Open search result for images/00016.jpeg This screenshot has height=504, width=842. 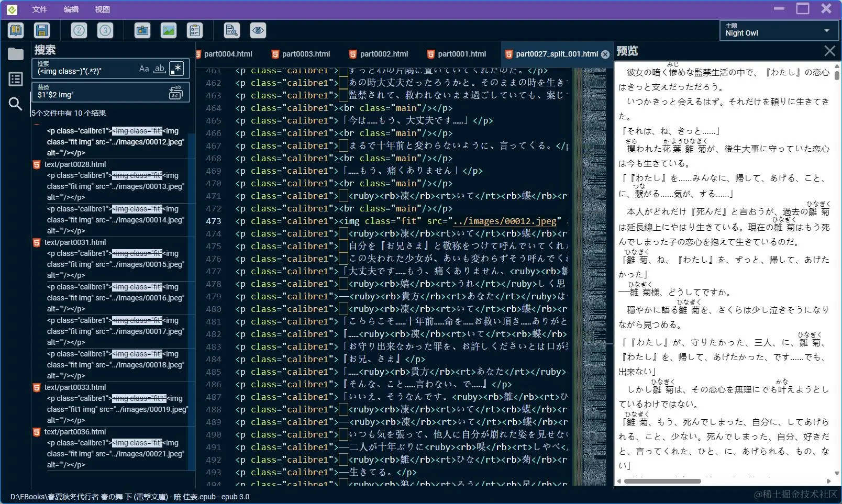coord(115,298)
